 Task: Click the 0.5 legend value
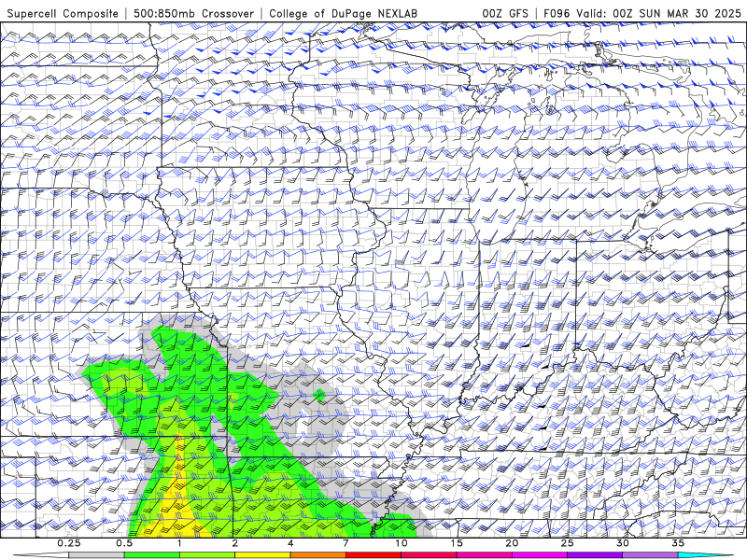click(124, 543)
